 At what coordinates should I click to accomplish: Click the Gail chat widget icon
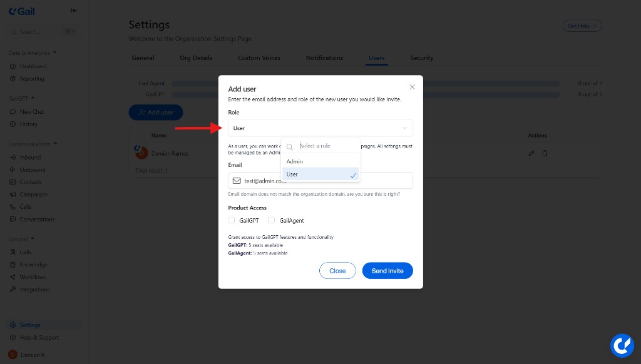point(622,345)
